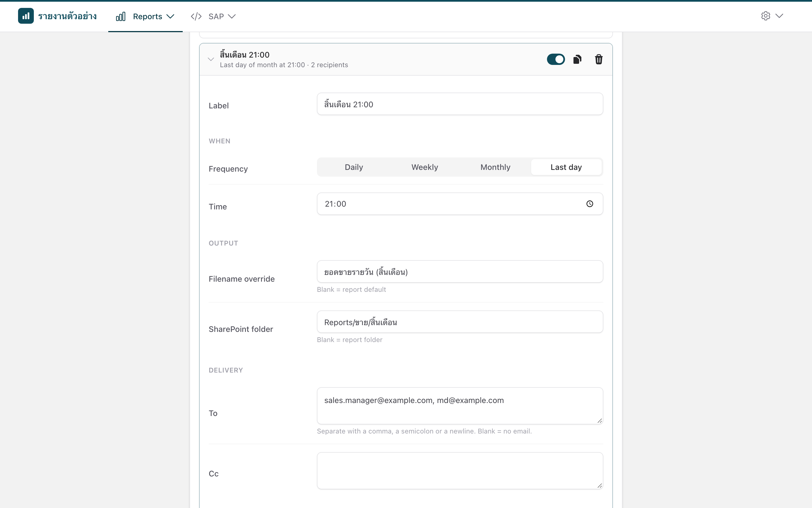Click the Reports bar chart icon
Image resolution: width=812 pixels, height=508 pixels.
tap(121, 16)
